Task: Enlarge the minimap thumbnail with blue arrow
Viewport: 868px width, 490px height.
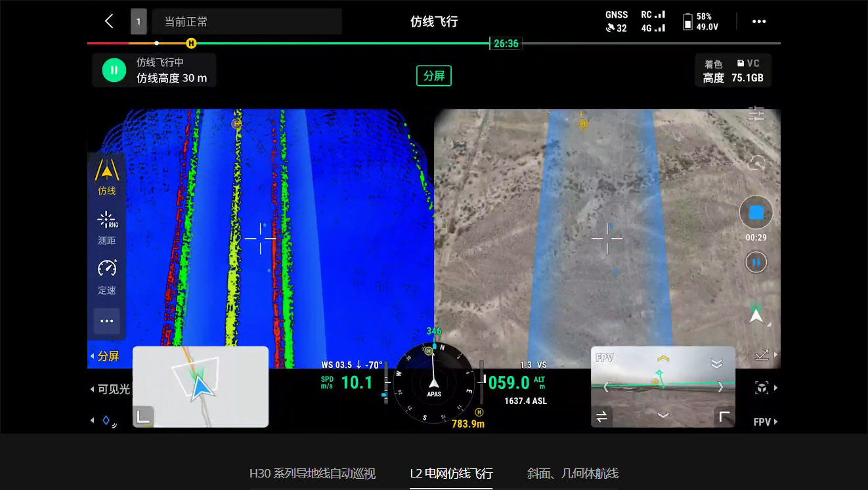Action: tap(200, 386)
